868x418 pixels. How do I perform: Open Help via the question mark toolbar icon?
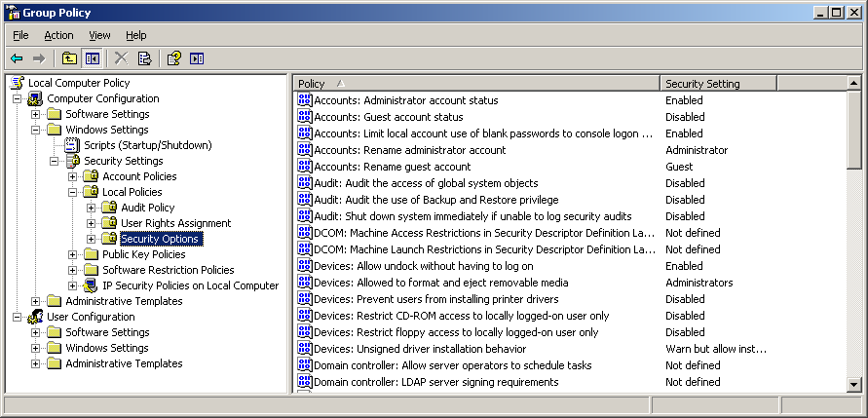173,58
